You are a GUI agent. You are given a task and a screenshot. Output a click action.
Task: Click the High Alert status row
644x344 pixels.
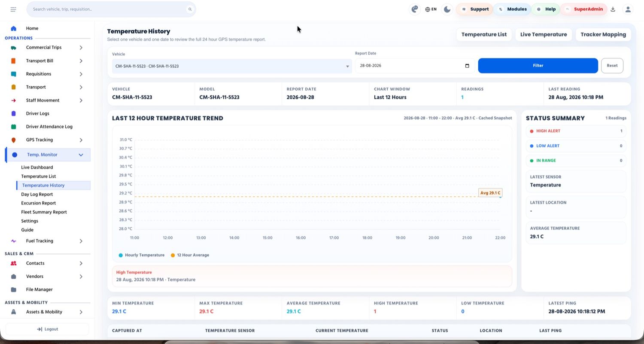point(576,131)
